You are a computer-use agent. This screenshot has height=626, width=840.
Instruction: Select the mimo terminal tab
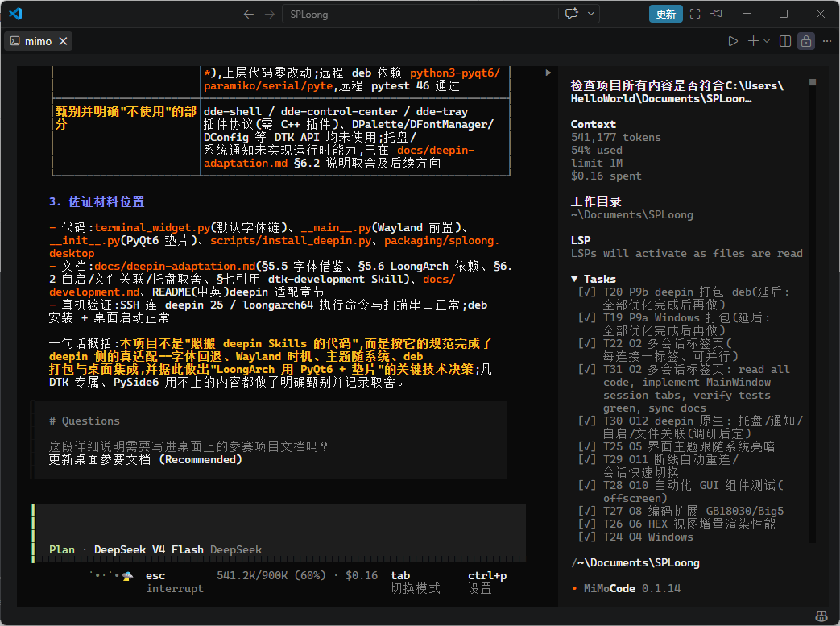[38, 41]
